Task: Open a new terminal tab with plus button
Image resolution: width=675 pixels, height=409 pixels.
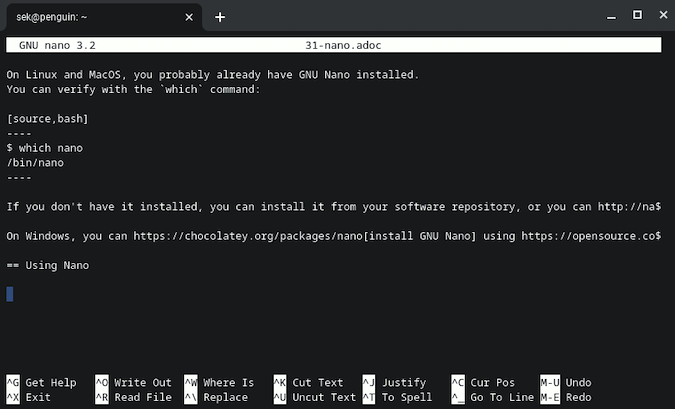Action: 220,16
